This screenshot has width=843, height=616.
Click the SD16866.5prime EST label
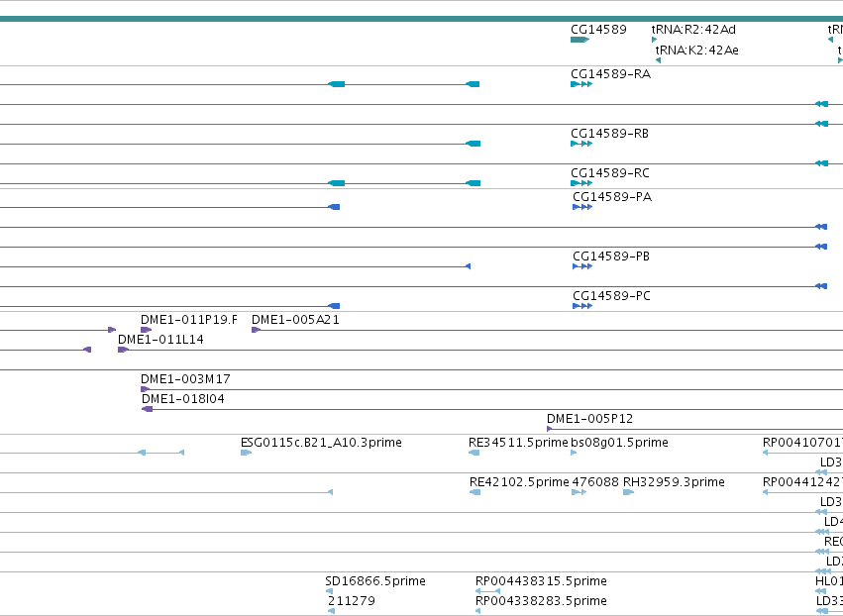pos(375,581)
